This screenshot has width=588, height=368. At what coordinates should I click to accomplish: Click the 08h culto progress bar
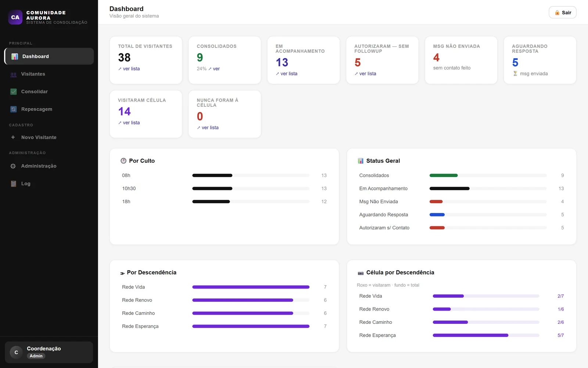[251, 176]
